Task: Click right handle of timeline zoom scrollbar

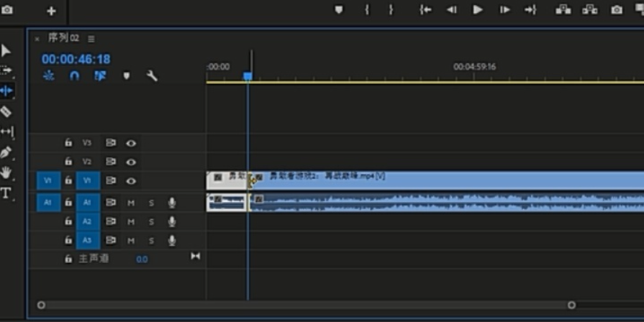Action: [x=571, y=305]
